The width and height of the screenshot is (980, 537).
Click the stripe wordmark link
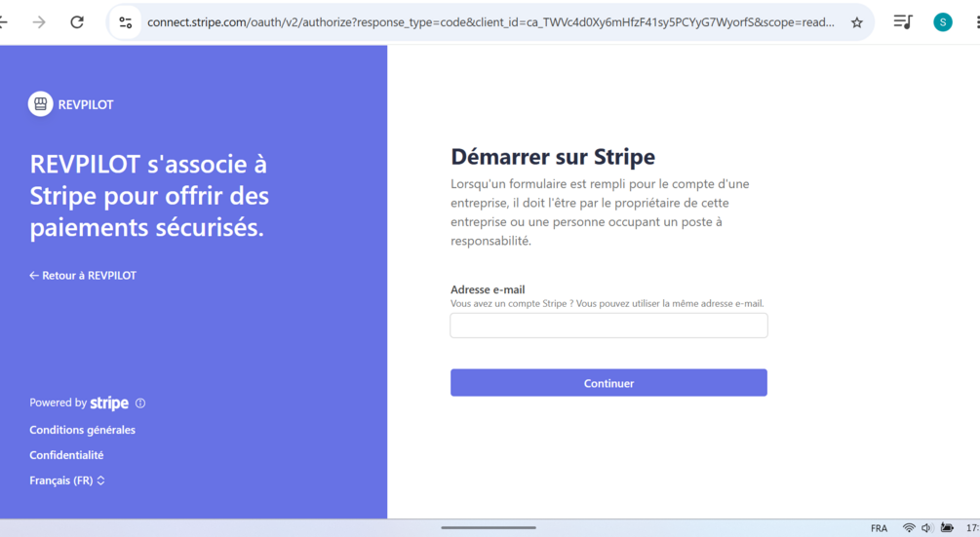[109, 403]
